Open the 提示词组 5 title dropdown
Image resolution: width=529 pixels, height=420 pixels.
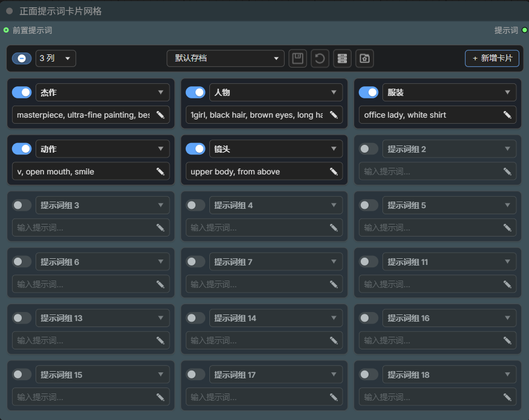coord(449,205)
